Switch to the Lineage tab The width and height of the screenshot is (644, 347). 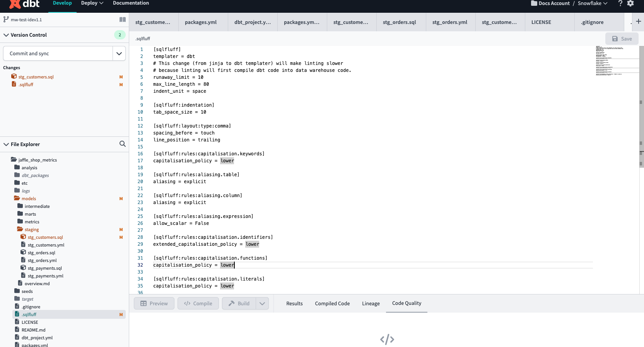click(x=371, y=303)
